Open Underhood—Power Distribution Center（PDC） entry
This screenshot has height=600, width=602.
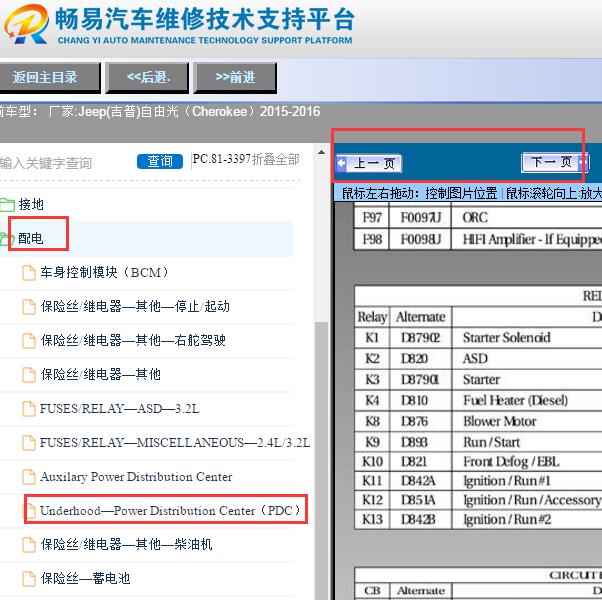[x=170, y=511]
